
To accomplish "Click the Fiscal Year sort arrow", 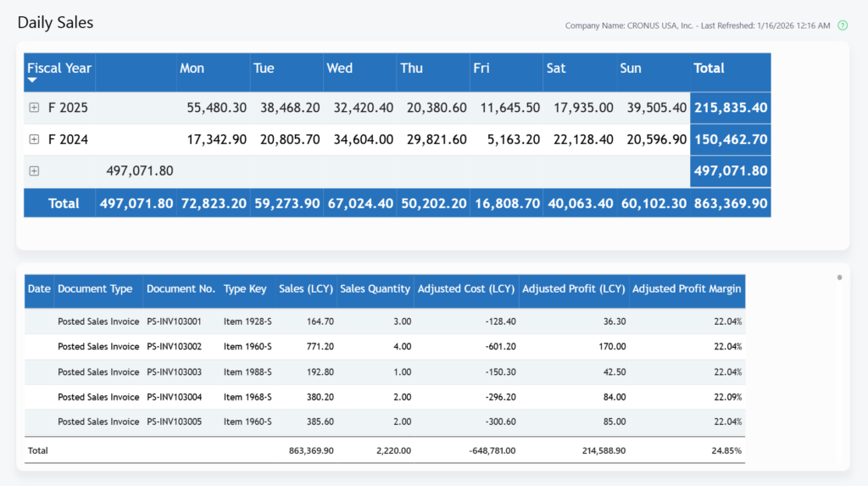I will (32, 81).
